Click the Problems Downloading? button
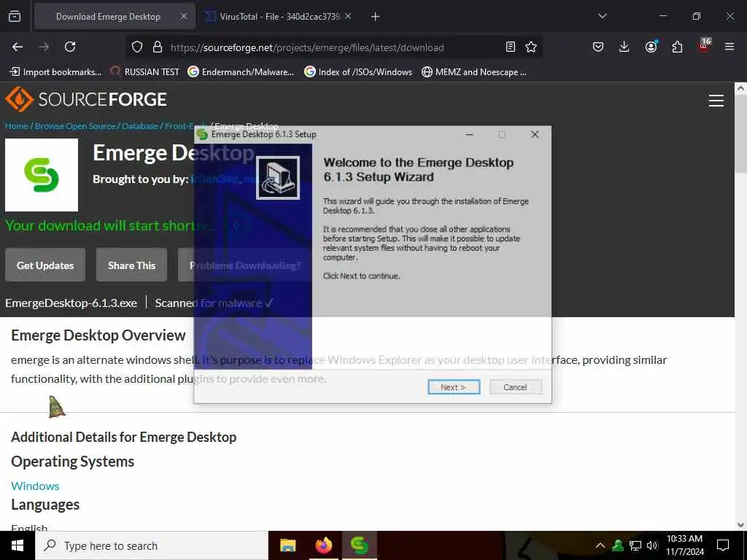This screenshot has width=747, height=560. coord(245,265)
